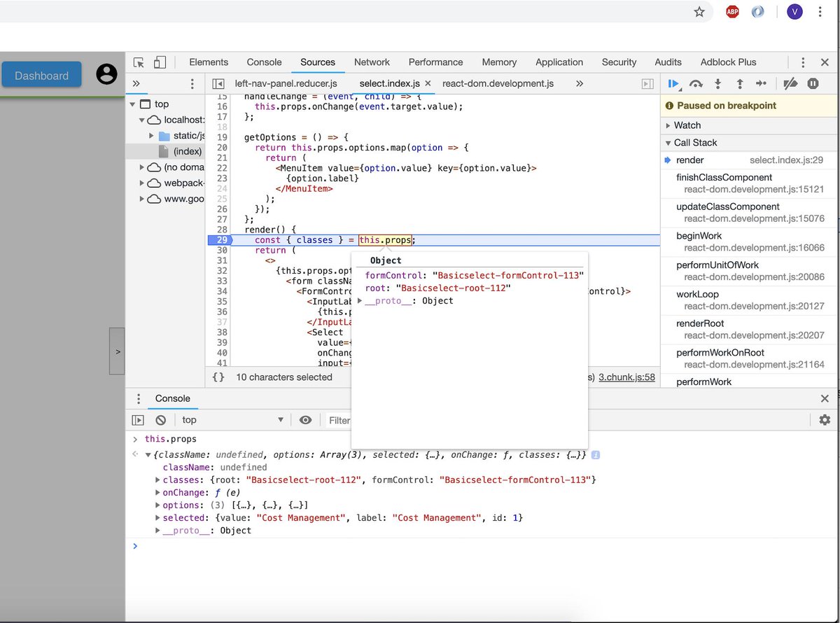Viewport: 840px width, 623px height.
Task: Open the Adblock Plus DevTools tab
Action: click(x=728, y=62)
